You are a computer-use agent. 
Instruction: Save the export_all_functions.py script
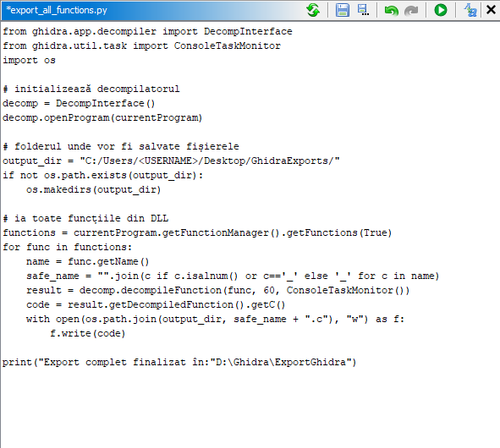[x=342, y=10]
